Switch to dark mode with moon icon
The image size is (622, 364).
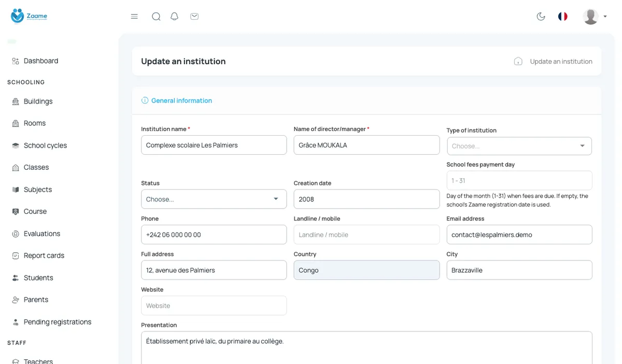[541, 17]
